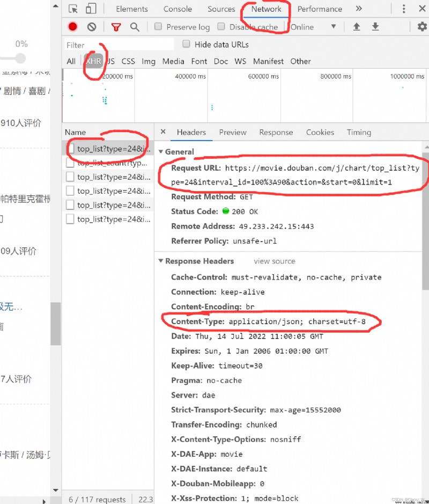The width and height of the screenshot is (429, 504).
Task: Close the DevTools panel
Action: (422, 9)
